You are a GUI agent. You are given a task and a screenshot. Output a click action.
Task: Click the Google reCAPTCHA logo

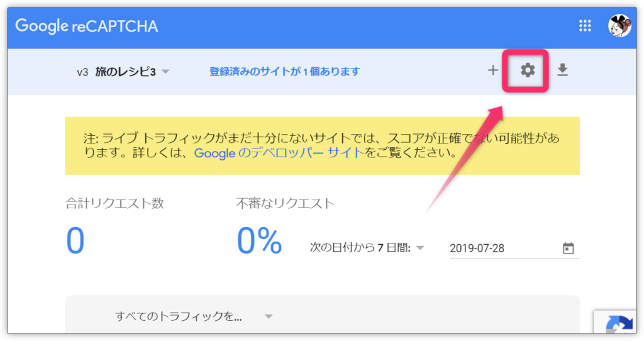click(87, 26)
